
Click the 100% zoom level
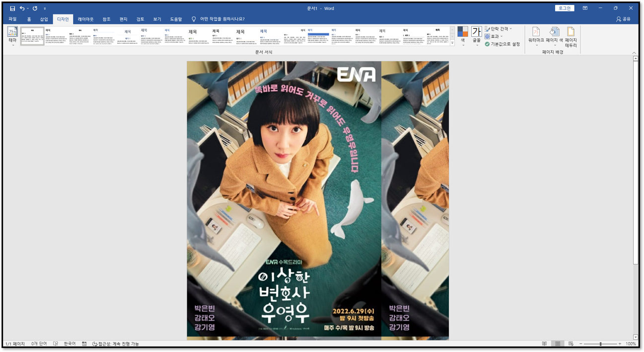point(631,344)
